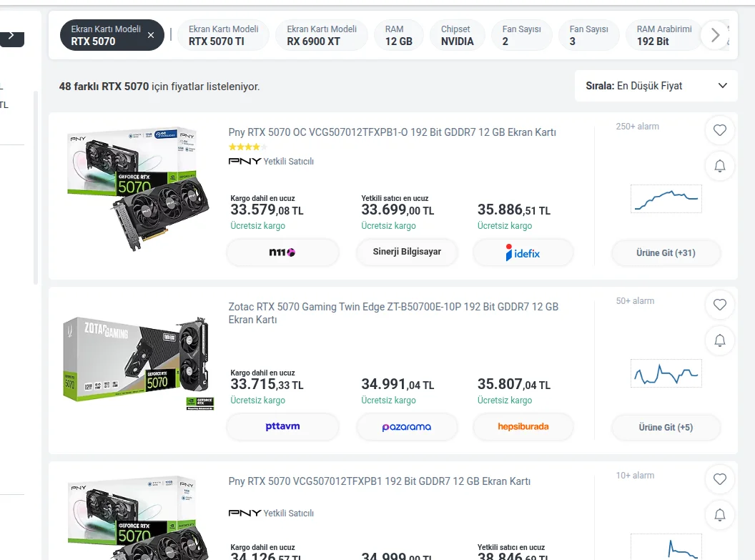The image size is (755, 560).
Task: Click price 33.579,08 TL
Action: [267, 210]
